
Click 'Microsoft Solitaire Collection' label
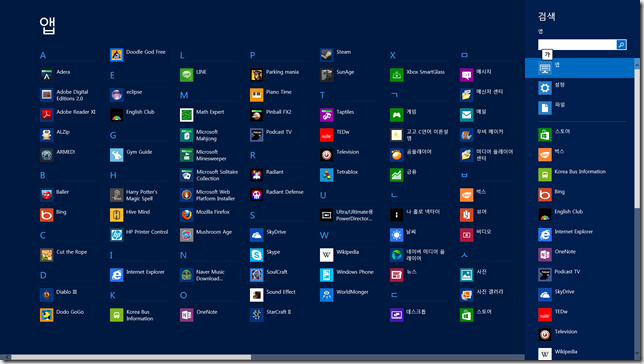click(x=217, y=175)
